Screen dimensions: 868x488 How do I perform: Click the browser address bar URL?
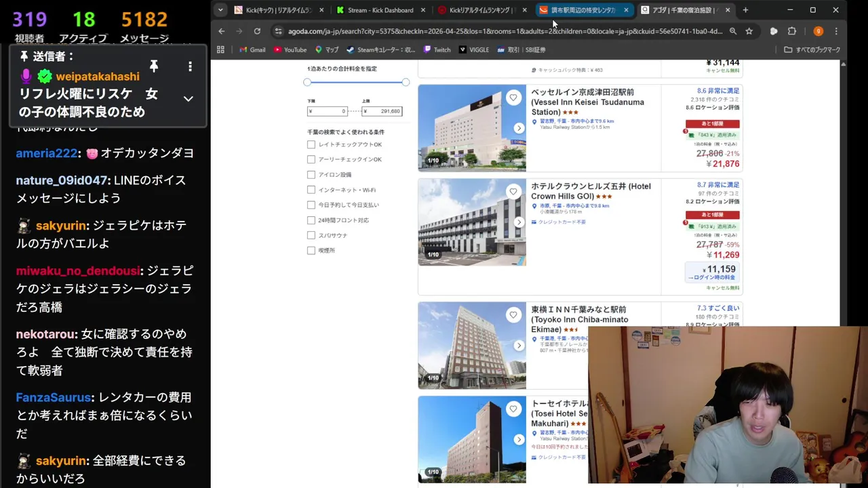[x=505, y=31]
